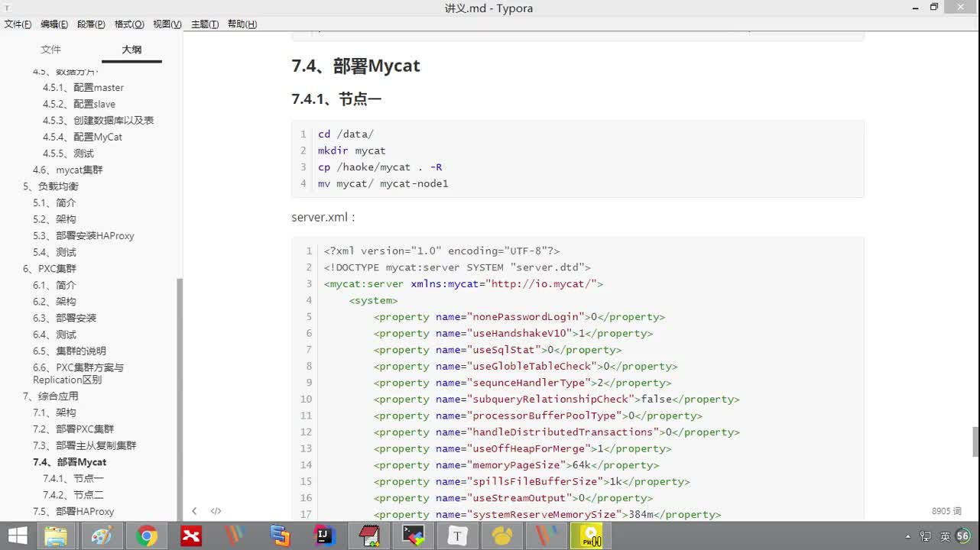The image size is (980, 550).
Task: Open 5.4、测试 outline item
Action: click(x=54, y=253)
